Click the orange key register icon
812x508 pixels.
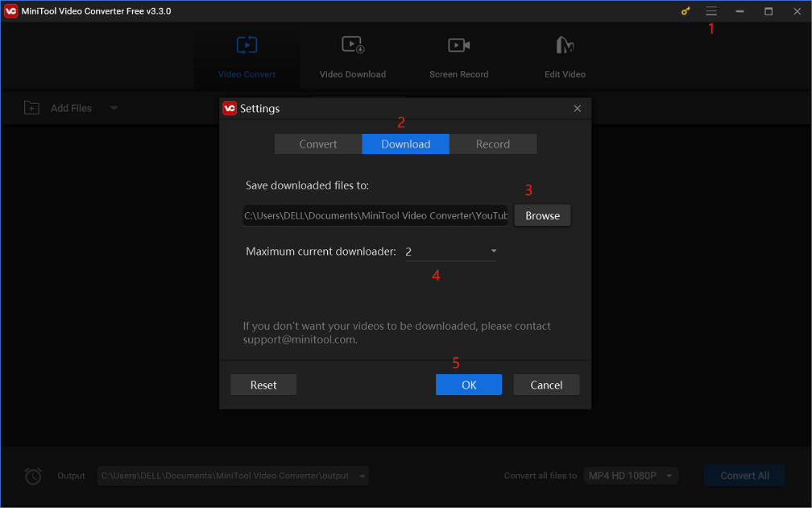click(686, 11)
